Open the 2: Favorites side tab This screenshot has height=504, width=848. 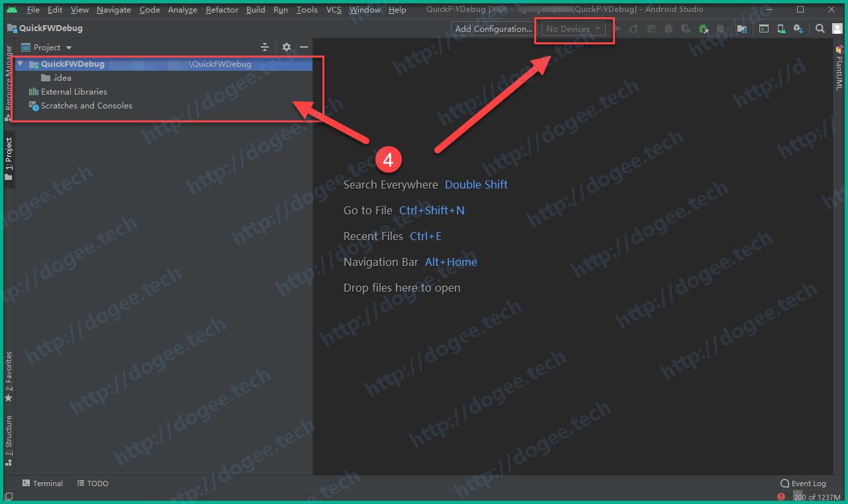pyautogui.click(x=9, y=376)
